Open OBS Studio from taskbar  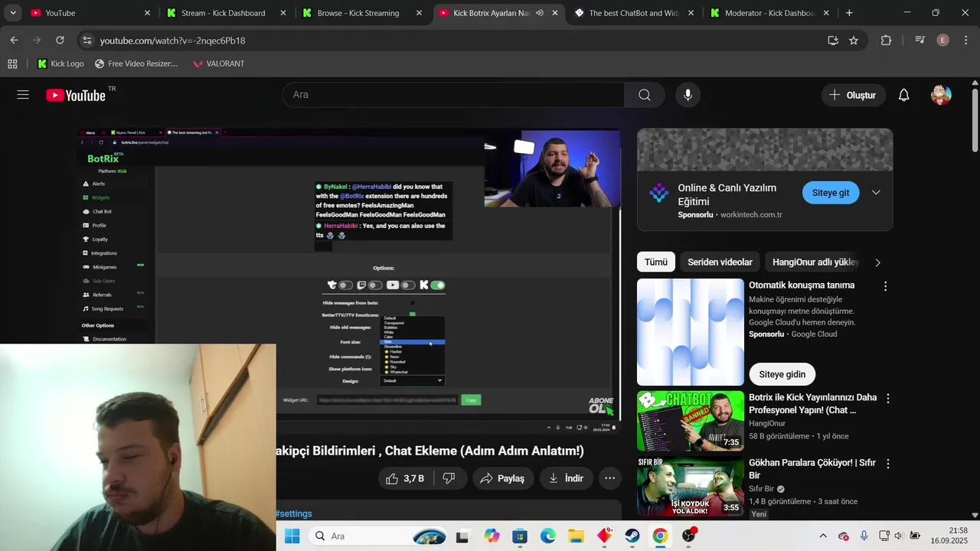point(688,536)
